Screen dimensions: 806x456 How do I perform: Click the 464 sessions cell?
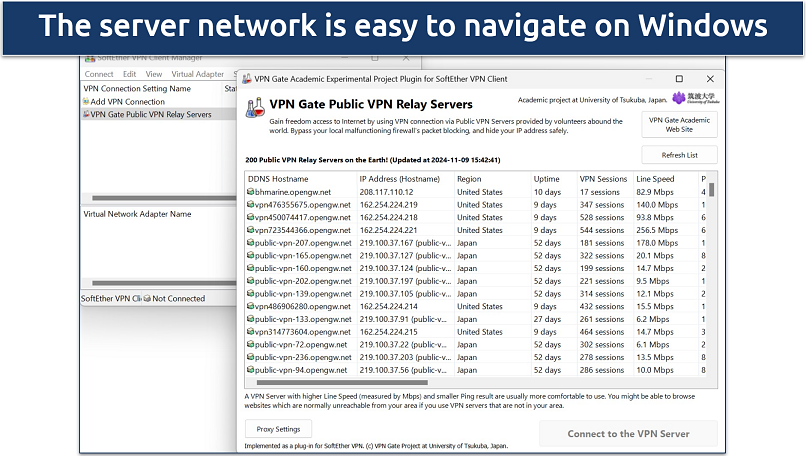601,332
